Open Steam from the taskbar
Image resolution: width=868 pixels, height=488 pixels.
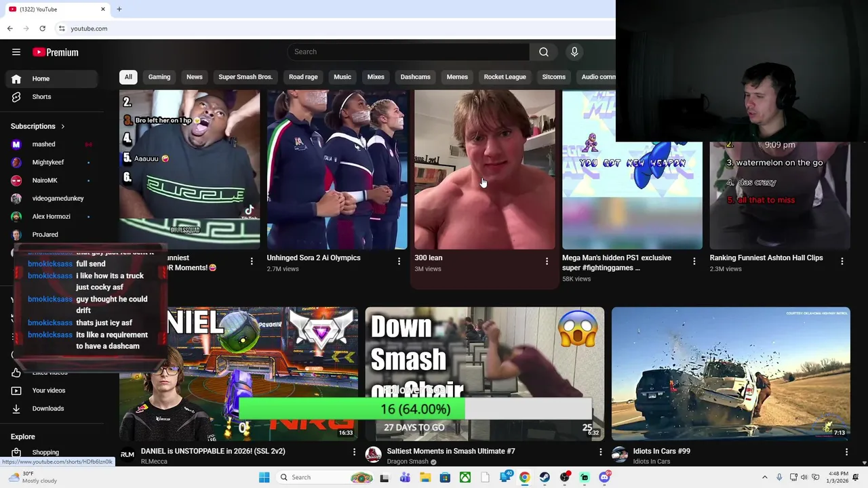545,477
